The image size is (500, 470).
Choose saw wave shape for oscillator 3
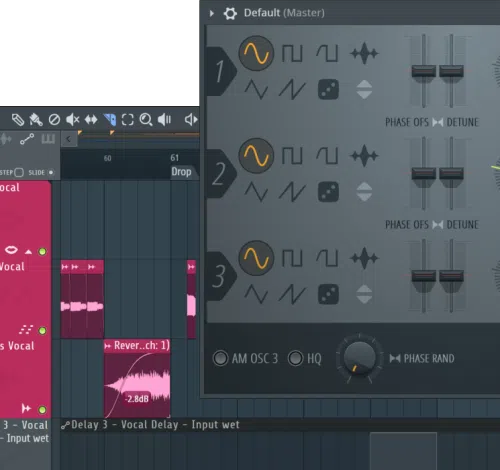pyautogui.click(x=292, y=294)
